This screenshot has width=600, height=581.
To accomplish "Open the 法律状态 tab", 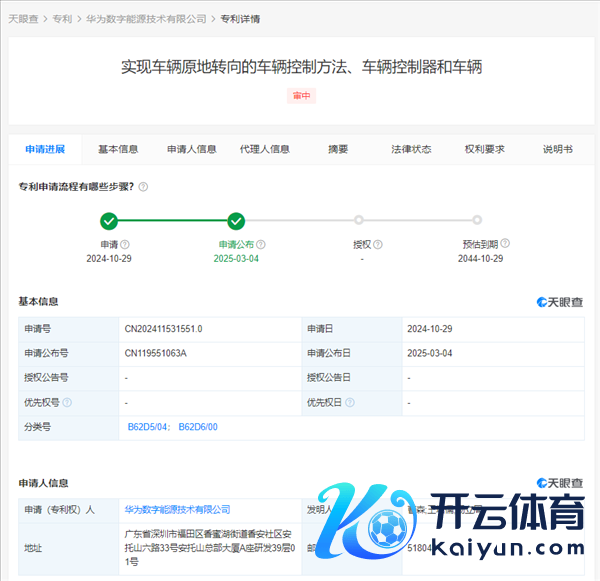I will pos(411,149).
